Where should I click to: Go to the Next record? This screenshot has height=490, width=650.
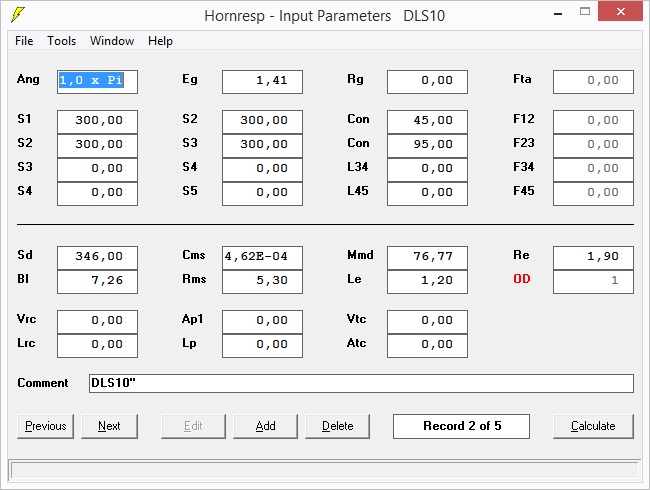pos(109,426)
